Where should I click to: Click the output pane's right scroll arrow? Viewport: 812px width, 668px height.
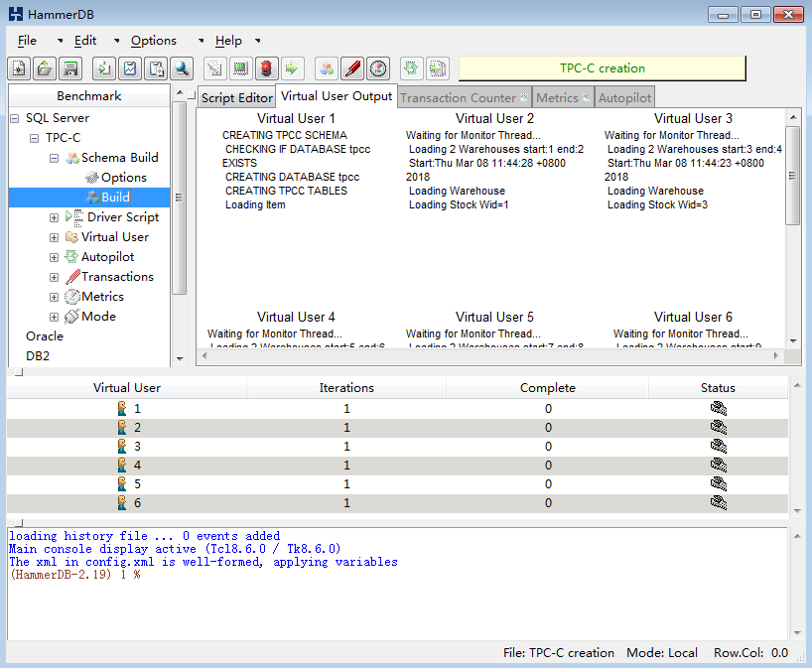(x=775, y=355)
